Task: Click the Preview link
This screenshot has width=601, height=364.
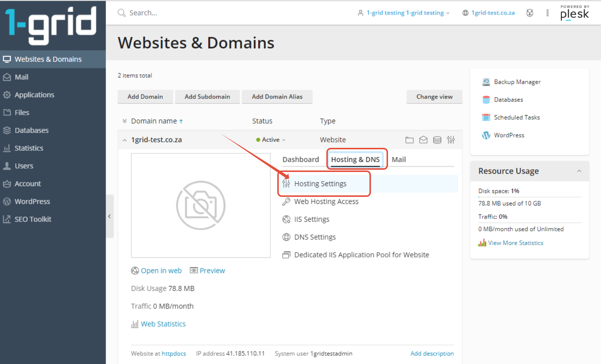Action: [x=212, y=271]
